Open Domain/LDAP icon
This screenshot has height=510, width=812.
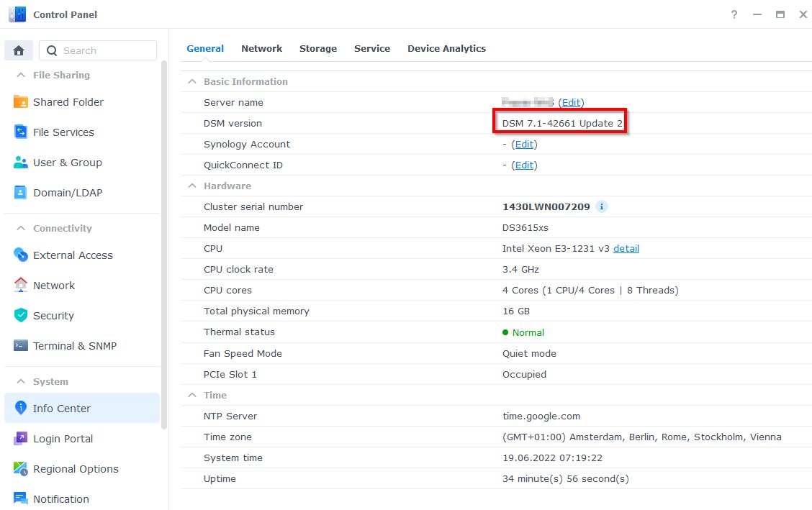coord(21,192)
